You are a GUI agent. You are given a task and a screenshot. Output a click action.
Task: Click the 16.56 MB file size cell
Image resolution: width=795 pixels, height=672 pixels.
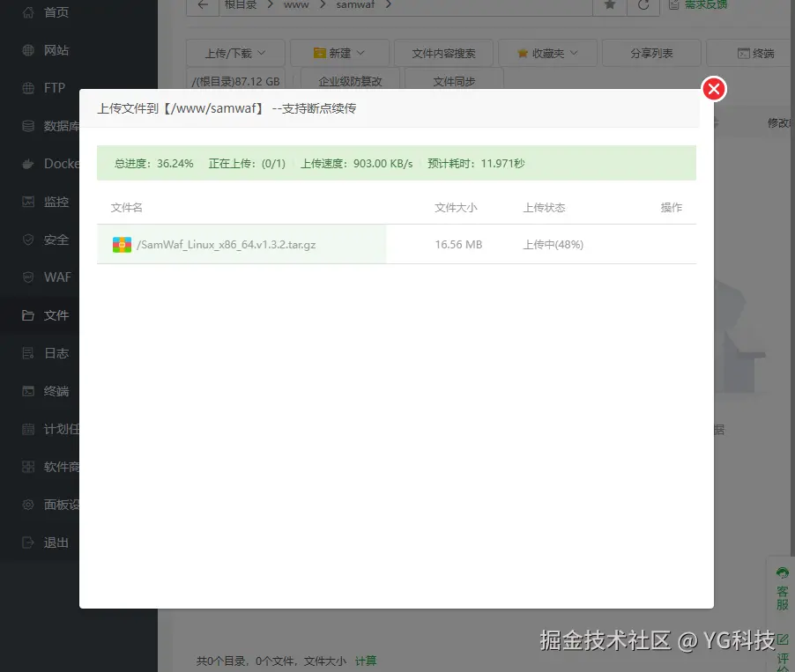458,244
